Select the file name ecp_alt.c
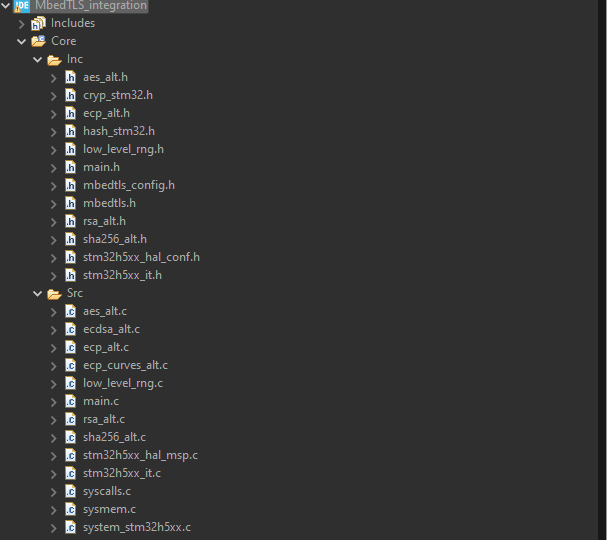Screen dimensions: 607x540 (x=106, y=347)
